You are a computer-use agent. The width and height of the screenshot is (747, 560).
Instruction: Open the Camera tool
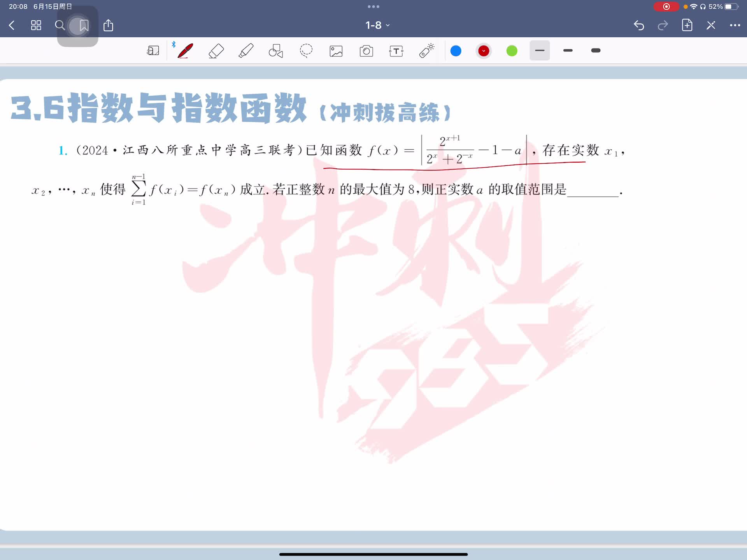point(366,51)
